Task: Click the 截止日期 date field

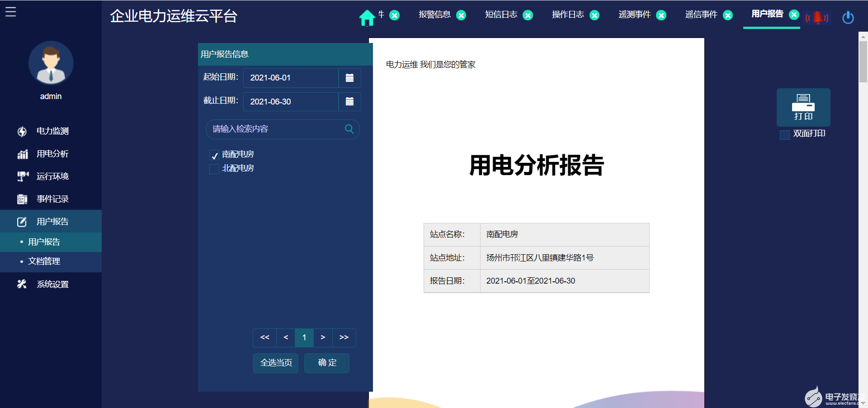Action: (291, 102)
